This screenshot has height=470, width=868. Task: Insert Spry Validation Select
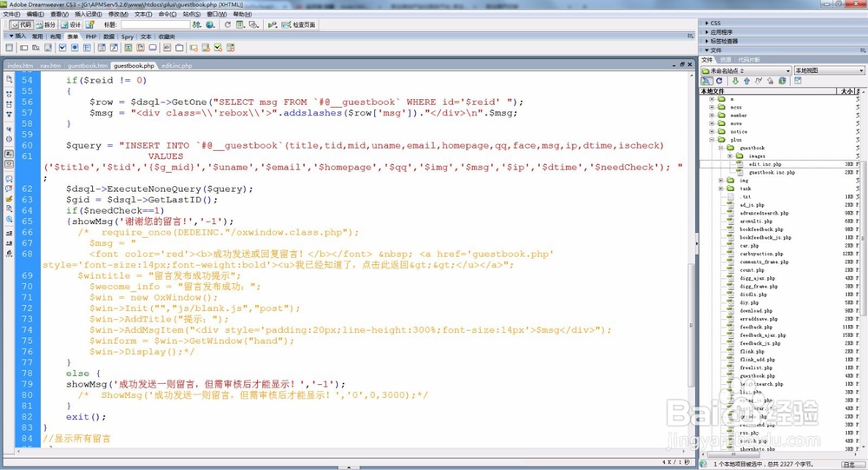pyautogui.click(x=230, y=48)
